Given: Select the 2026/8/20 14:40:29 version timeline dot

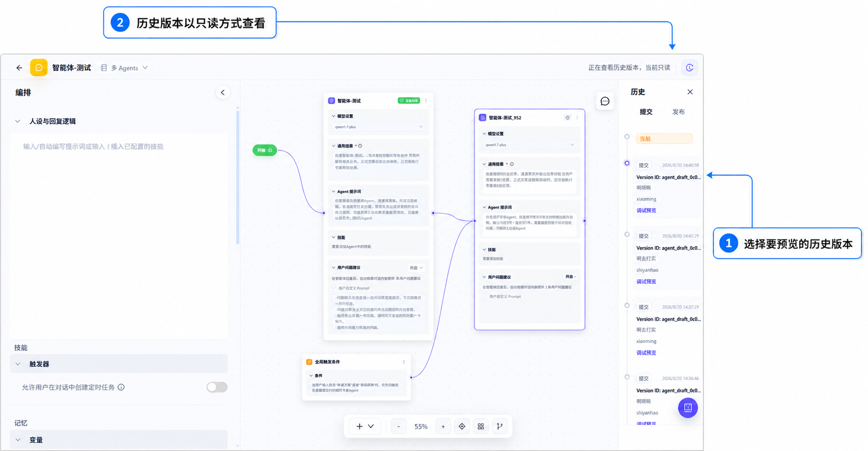Looking at the screenshot, I should (627, 234).
